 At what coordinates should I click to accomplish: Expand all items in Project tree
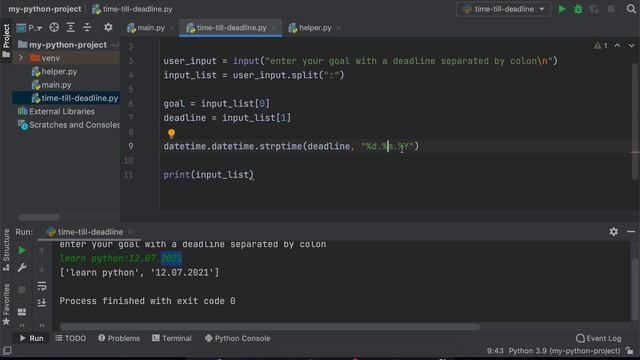coord(70,27)
